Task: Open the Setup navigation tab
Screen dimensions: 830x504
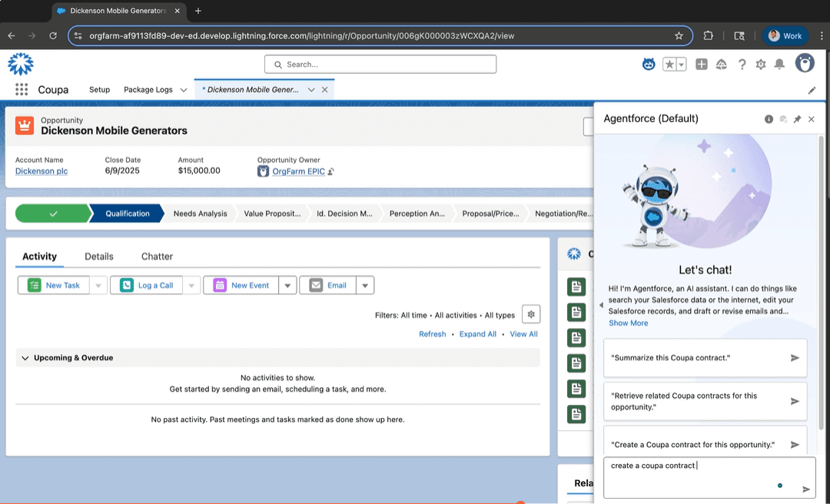Action: pyautogui.click(x=99, y=90)
